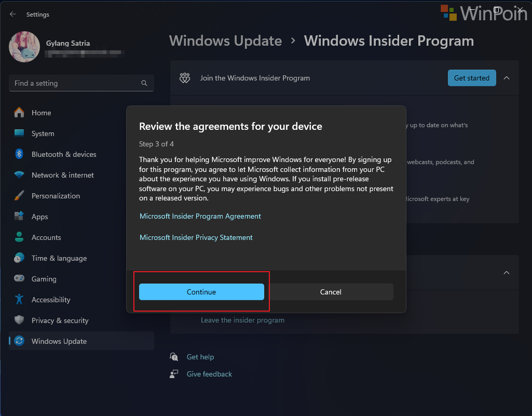The width and height of the screenshot is (532, 416).
Task: Click the Accessibility figure icon
Action: (x=19, y=299)
